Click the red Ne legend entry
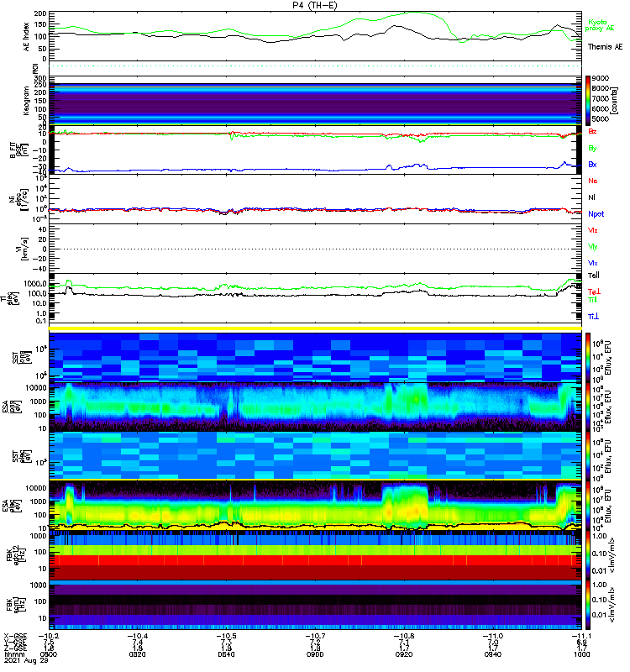This screenshot has height=672, width=630. [x=593, y=181]
